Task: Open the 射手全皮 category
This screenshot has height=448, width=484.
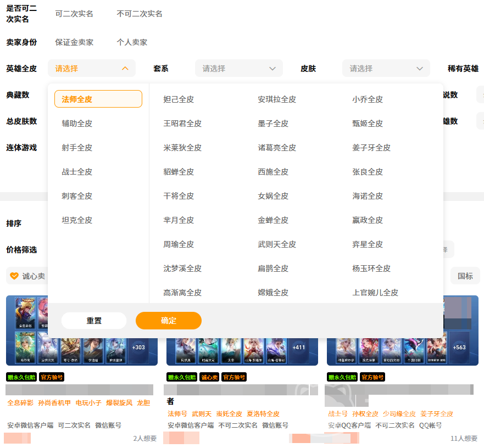Action: (x=77, y=148)
